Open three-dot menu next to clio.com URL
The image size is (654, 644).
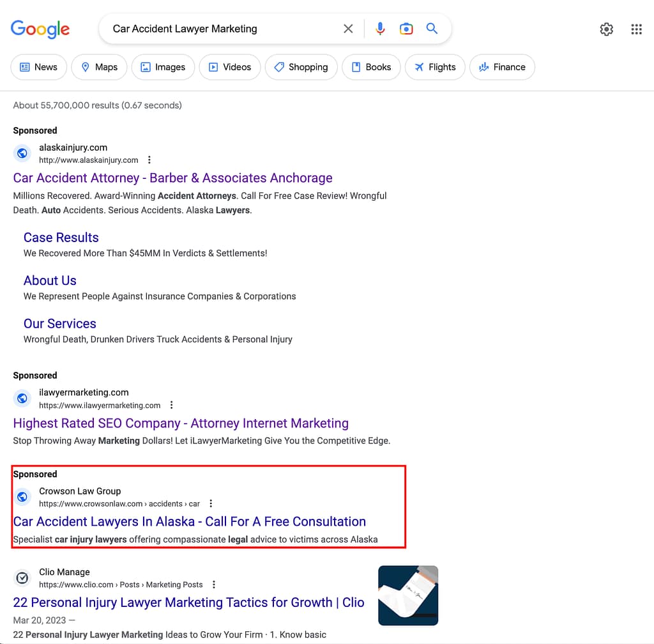point(214,585)
